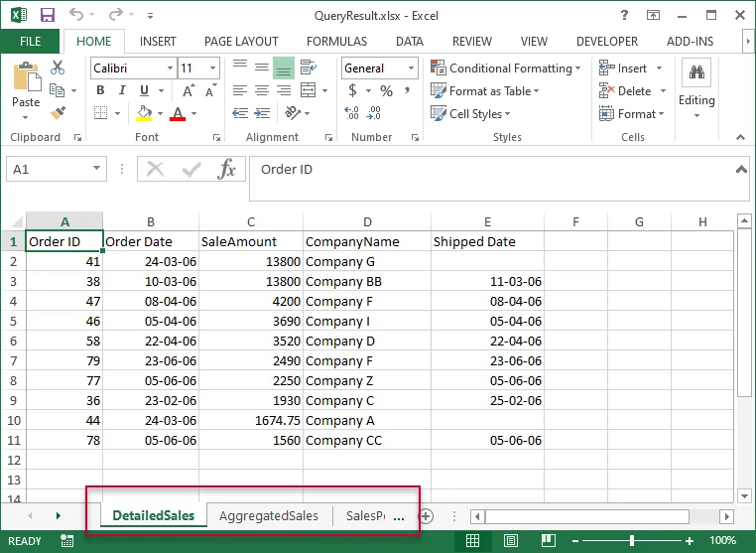Viewport: 756px width, 553px height.
Task: Apply percent style
Action: (x=386, y=90)
